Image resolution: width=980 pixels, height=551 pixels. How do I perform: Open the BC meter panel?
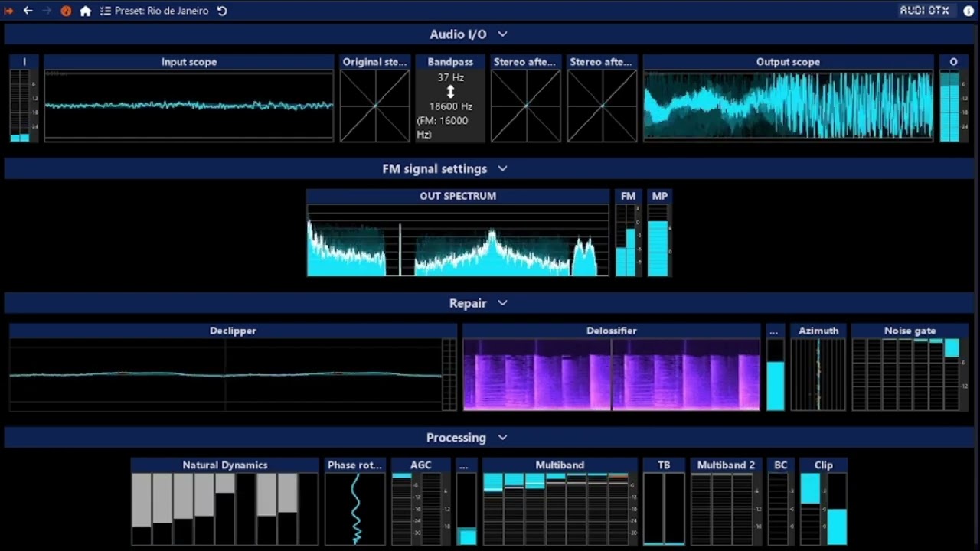[x=780, y=501]
